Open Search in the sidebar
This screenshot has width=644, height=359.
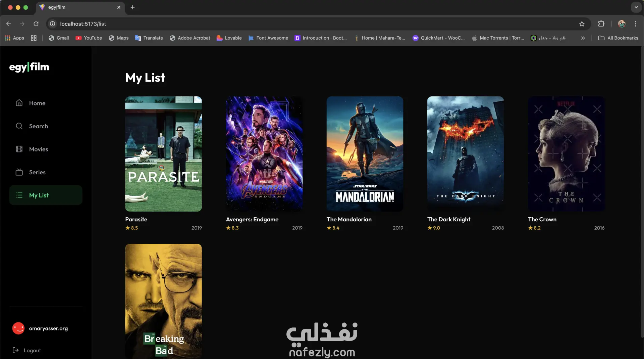tap(46, 126)
